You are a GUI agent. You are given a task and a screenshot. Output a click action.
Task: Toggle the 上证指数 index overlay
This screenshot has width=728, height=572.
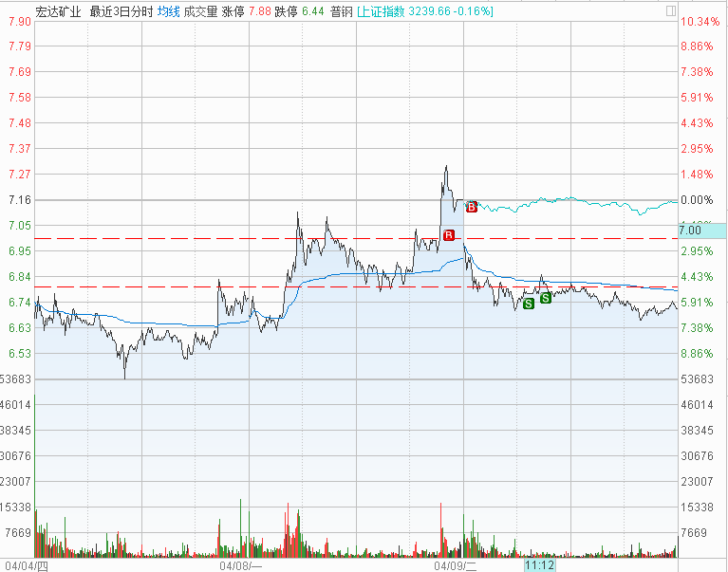[381, 11]
